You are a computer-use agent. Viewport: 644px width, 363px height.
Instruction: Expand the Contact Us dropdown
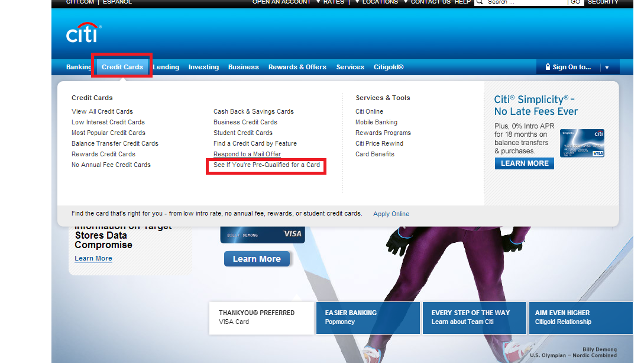pos(406,2)
